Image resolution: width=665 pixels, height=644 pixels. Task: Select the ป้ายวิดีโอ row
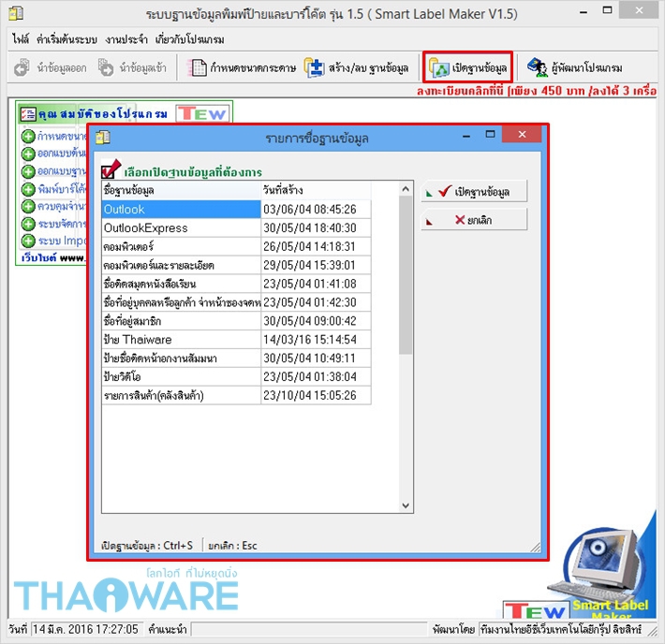point(236,377)
